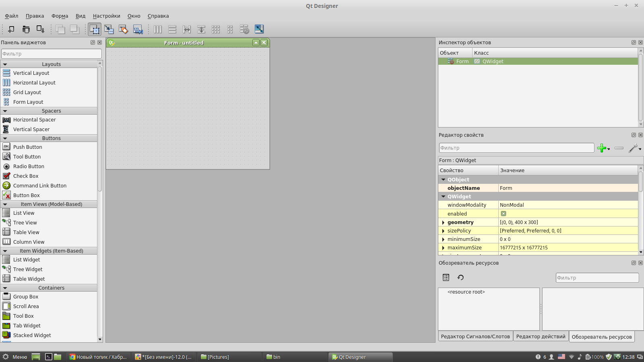This screenshot has width=644, height=362.
Task: Switch to Обозреватель ресурсов tab
Action: coord(602,337)
